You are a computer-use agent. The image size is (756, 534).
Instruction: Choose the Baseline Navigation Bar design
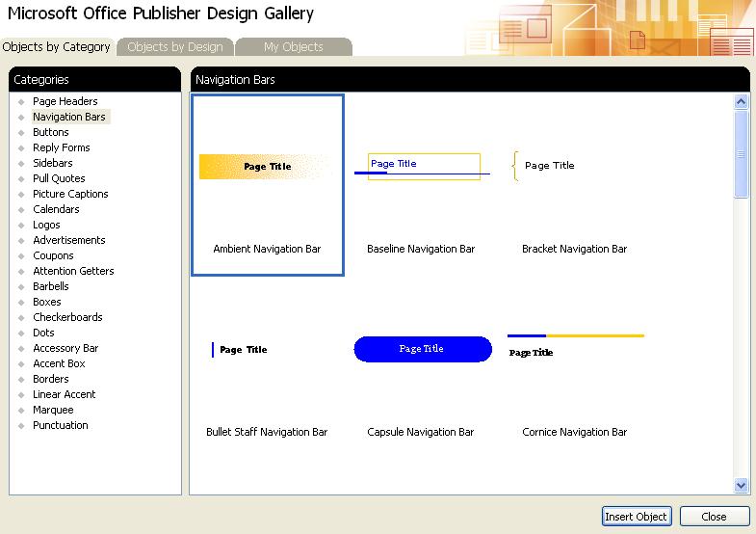coord(421,185)
